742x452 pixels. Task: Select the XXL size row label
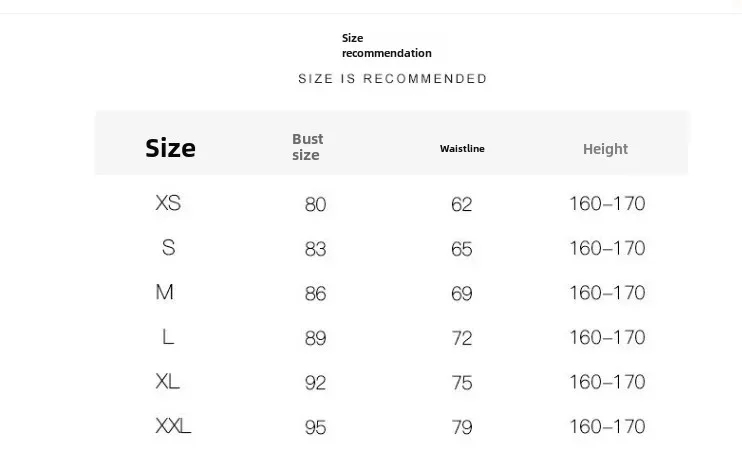(173, 426)
